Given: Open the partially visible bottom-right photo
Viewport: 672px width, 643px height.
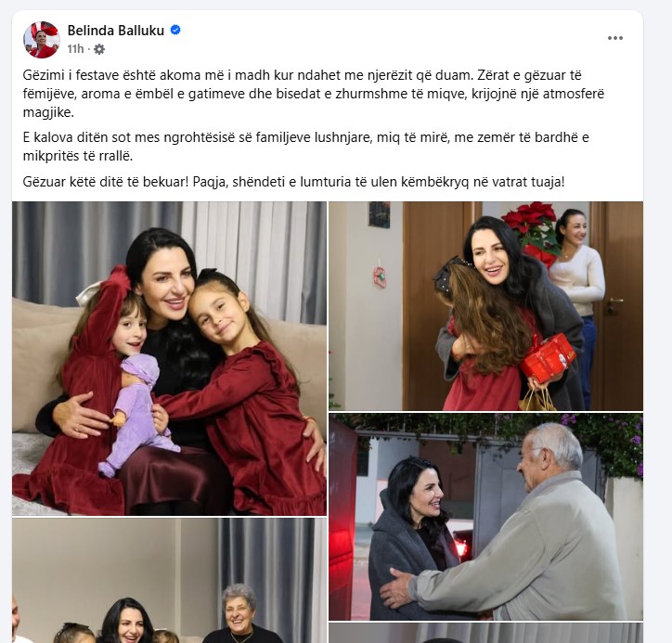Looking at the screenshot, I should pos(486,633).
